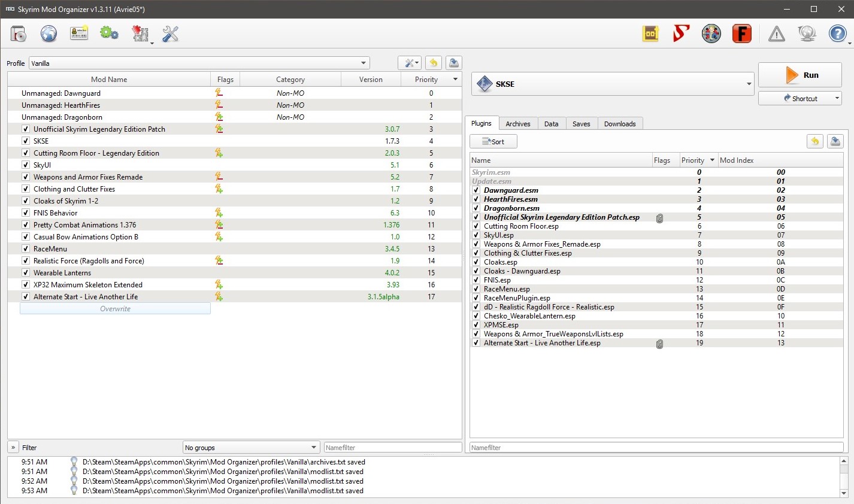Launch the red F shortcut icon
The width and height of the screenshot is (854, 504).
click(x=742, y=34)
